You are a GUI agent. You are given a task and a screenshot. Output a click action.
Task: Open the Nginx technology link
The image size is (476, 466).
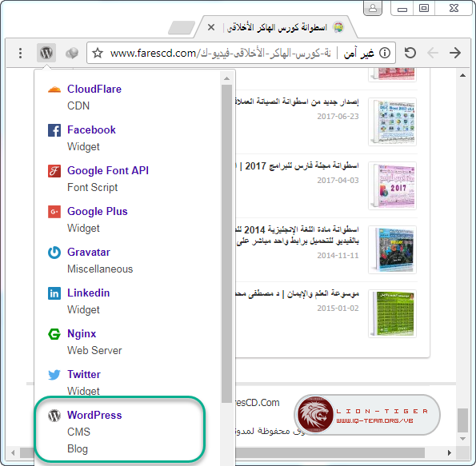82,334
